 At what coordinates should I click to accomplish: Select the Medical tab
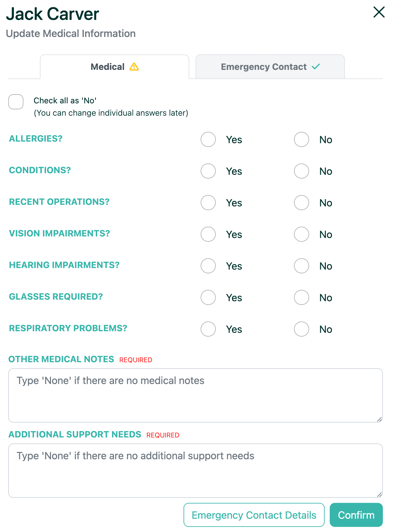coord(115,67)
